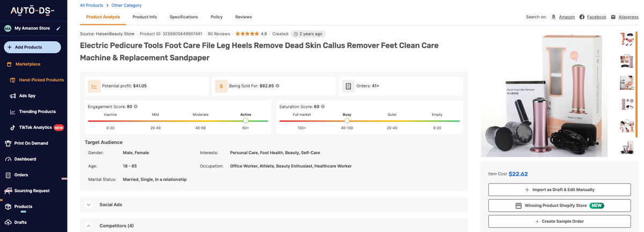Open Marketplace in the sidebar
Screen dimensions: 644x232
click(x=28, y=64)
